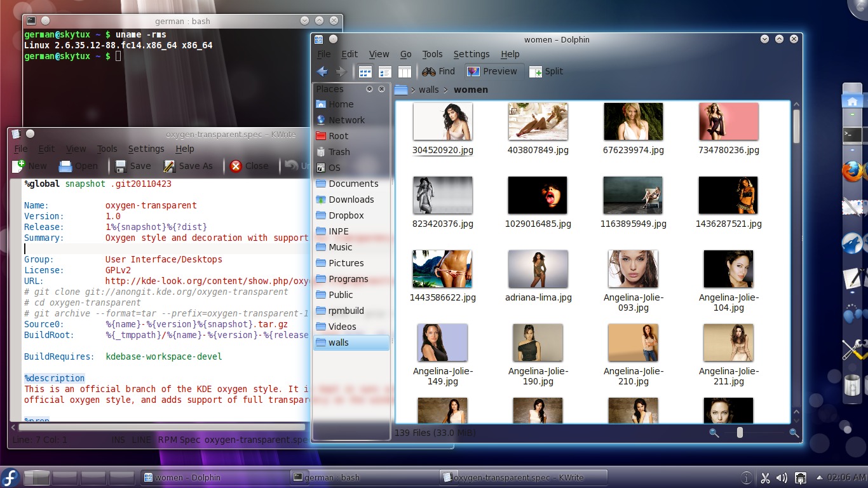Open the trash can in the side dock
Image resolution: width=868 pixels, height=488 pixels.
[852, 385]
